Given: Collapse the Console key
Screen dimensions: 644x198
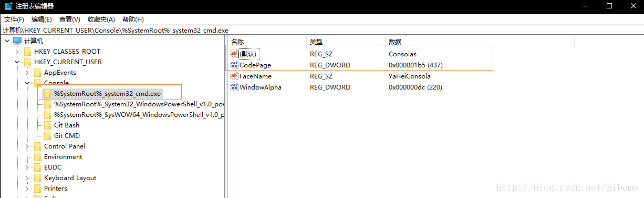Looking at the screenshot, I should (x=27, y=83).
